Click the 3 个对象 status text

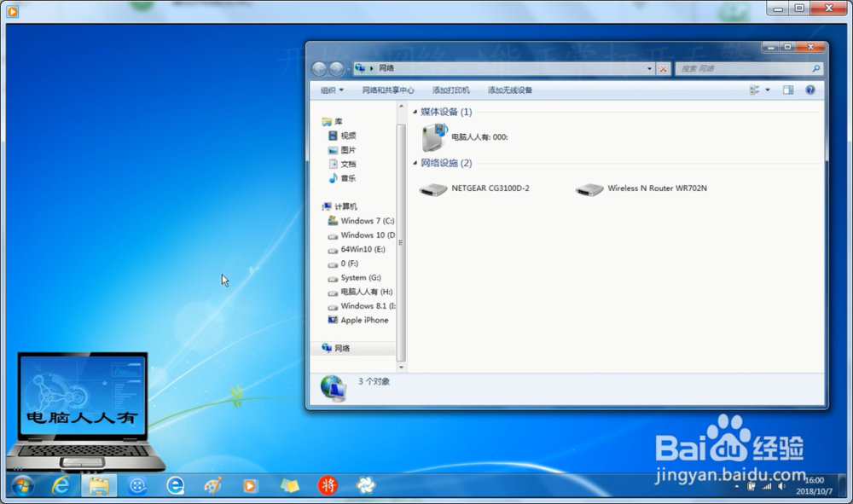pos(374,382)
